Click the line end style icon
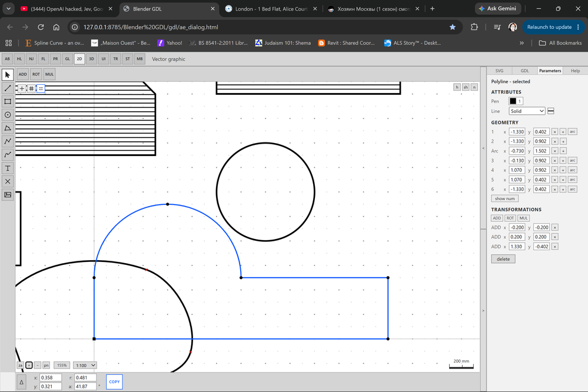 pos(551,111)
